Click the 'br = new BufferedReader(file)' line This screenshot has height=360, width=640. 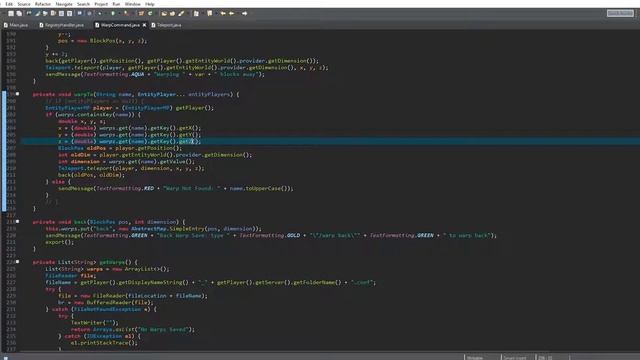click(106, 302)
